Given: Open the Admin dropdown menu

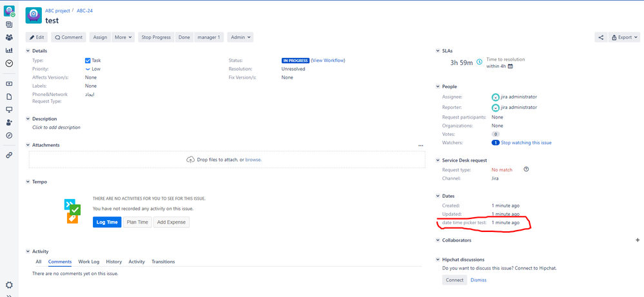Looking at the screenshot, I should tap(240, 37).
